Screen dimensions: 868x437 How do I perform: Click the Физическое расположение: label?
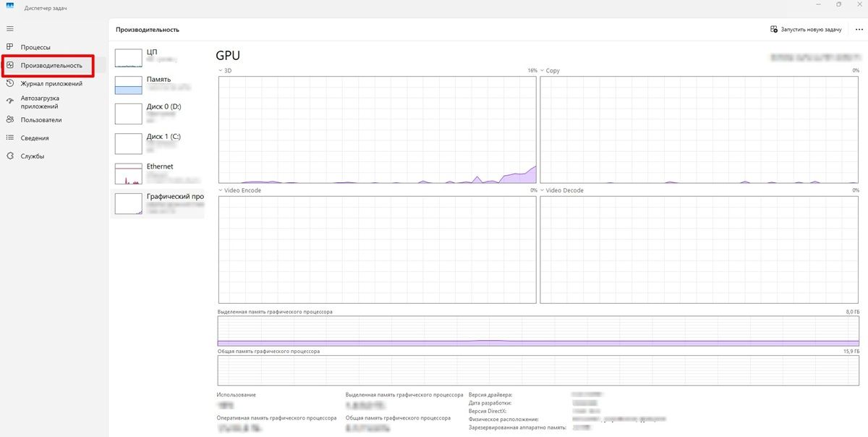click(503, 419)
